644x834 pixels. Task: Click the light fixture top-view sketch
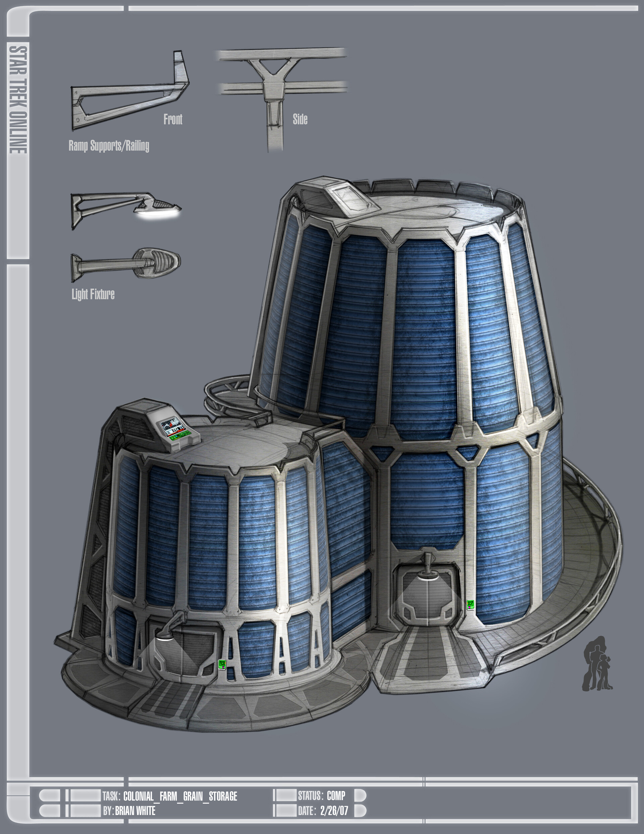(125, 265)
